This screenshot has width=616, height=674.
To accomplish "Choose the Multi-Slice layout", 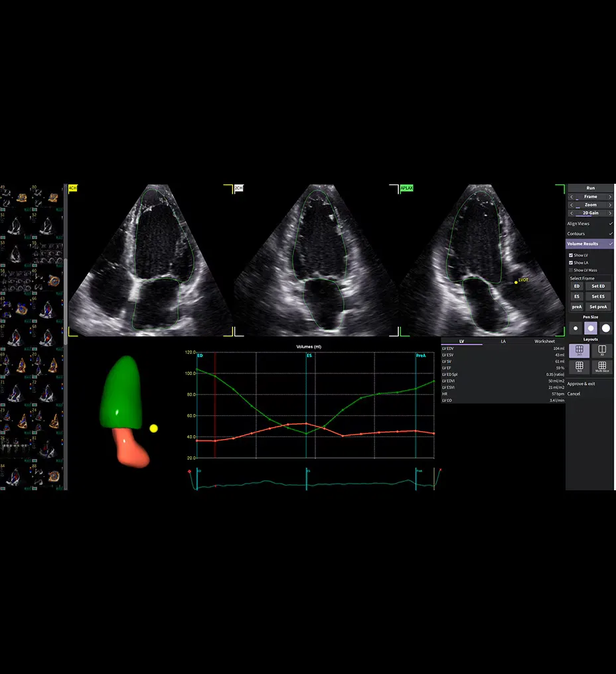I will [x=601, y=366].
